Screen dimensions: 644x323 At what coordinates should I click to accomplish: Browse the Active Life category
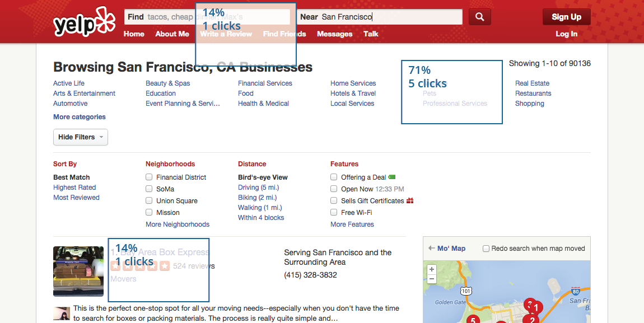pyautogui.click(x=68, y=83)
